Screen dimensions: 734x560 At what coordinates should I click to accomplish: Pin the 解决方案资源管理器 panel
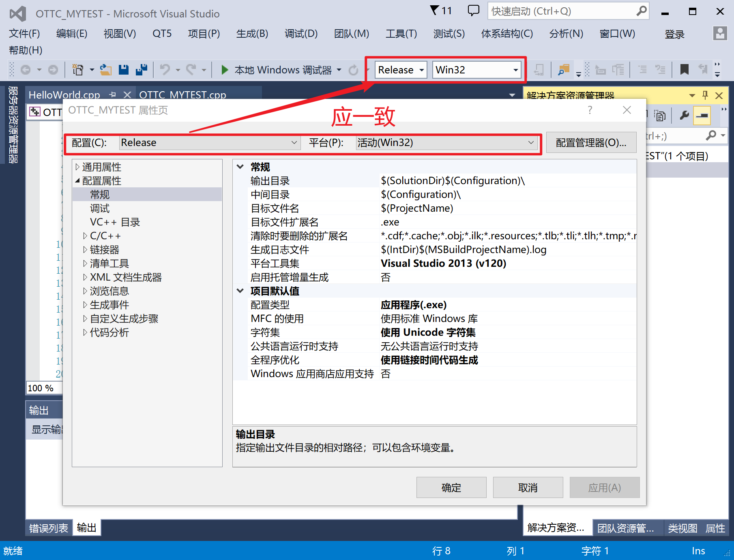[705, 96]
